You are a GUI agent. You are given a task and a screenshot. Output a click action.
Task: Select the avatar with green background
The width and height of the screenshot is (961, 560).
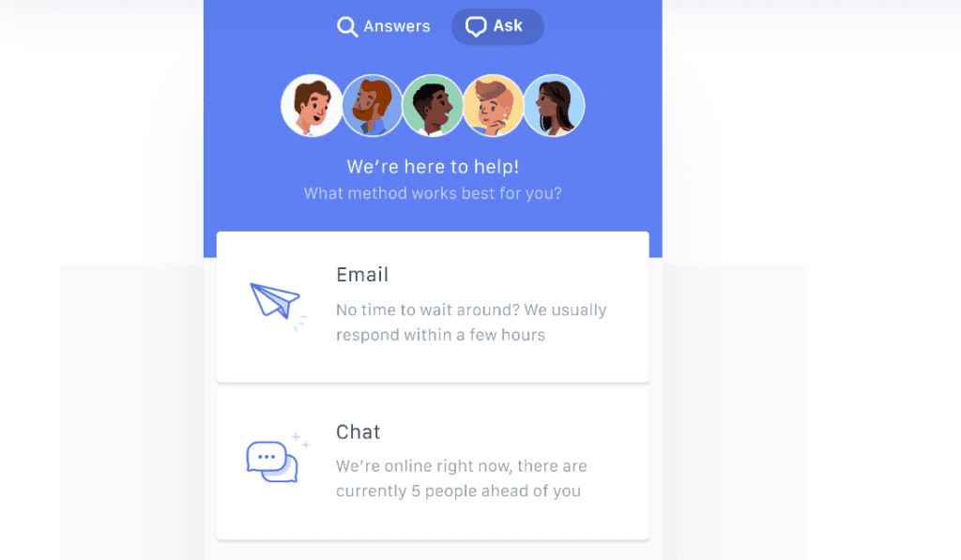pyautogui.click(x=433, y=105)
